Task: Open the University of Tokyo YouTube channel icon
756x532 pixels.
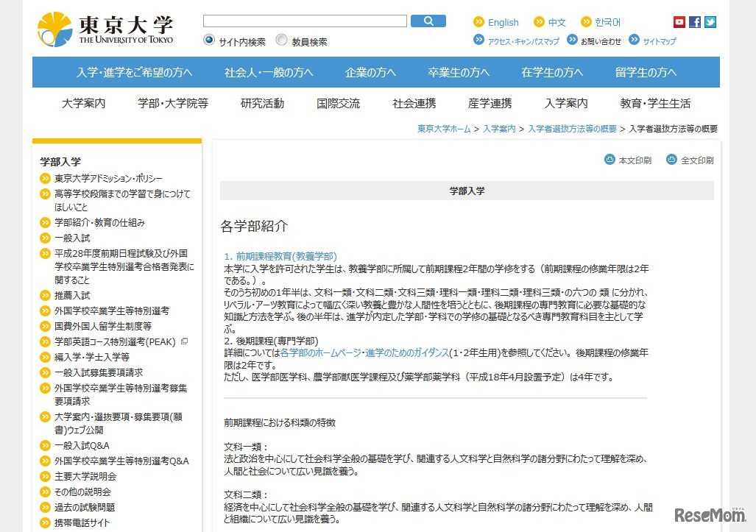Action: pyautogui.click(x=678, y=21)
